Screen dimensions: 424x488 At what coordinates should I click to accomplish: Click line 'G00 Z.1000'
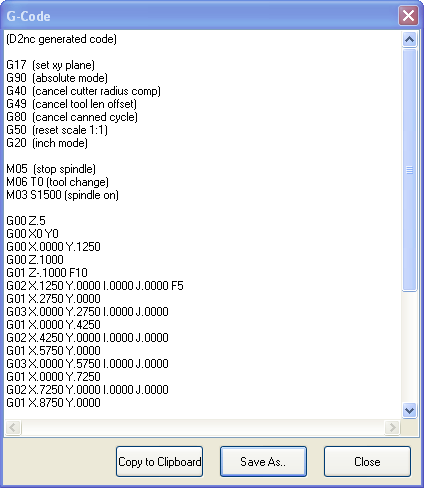pos(35,260)
